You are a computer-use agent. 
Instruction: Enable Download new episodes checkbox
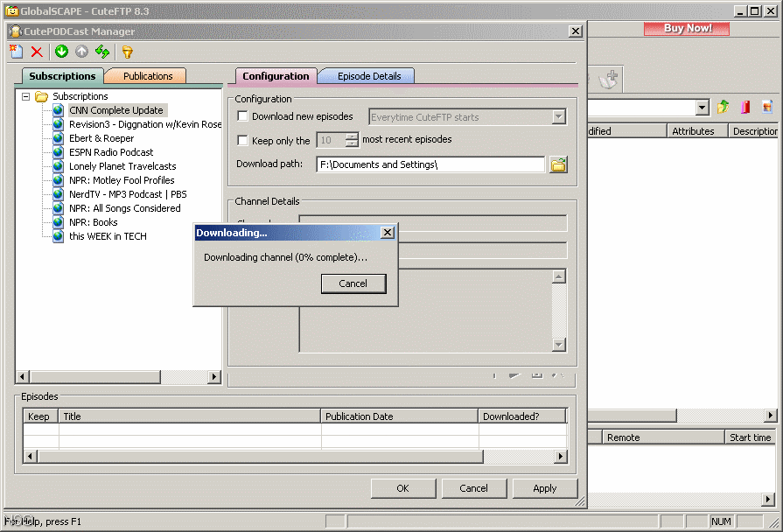point(242,115)
